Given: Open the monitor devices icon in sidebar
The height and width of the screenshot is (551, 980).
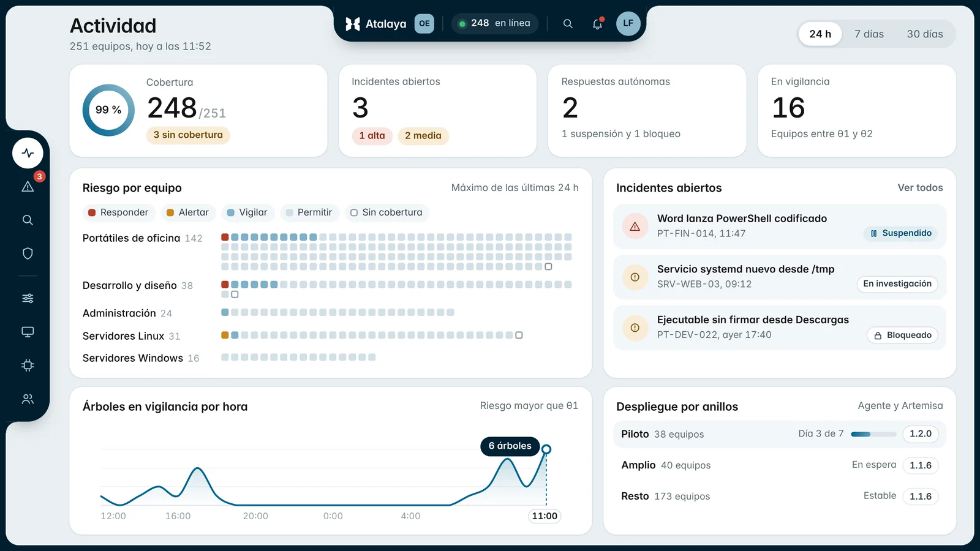Looking at the screenshot, I should click(28, 332).
